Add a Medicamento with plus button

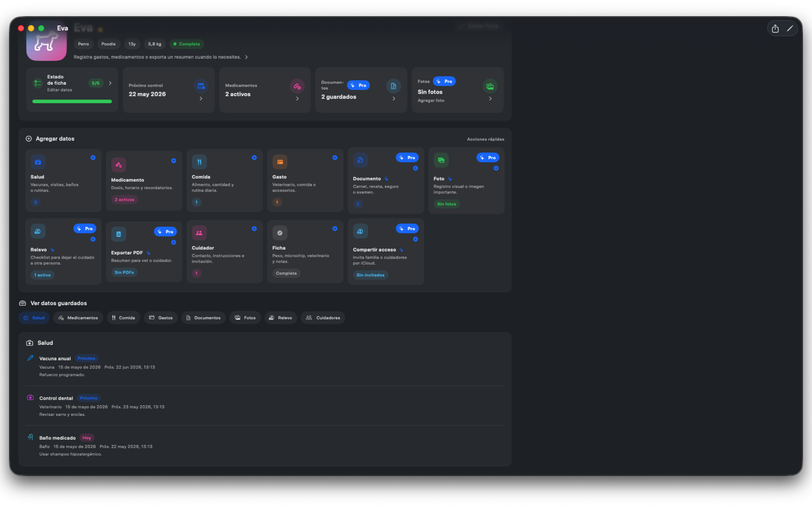(x=174, y=161)
